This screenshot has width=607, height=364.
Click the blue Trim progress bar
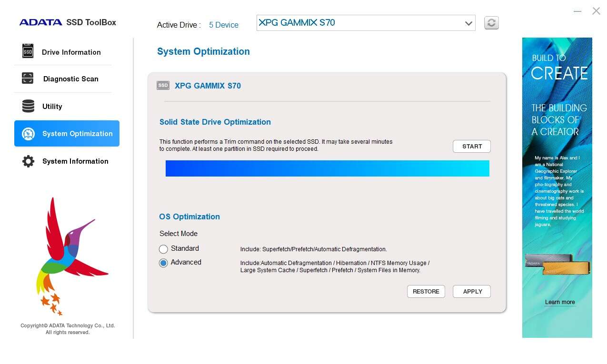coord(327,168)
